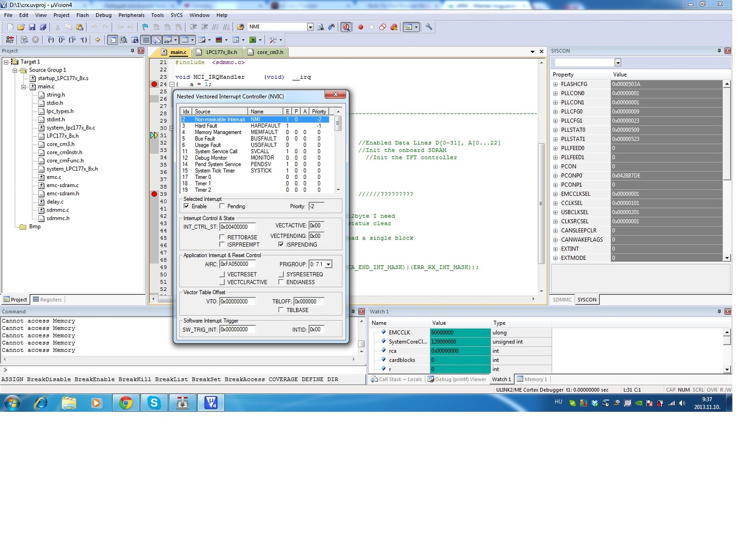Check the RETTOBASE checkbox
The height and width of the screenshot is (560, 747).
tap(222, 237)
